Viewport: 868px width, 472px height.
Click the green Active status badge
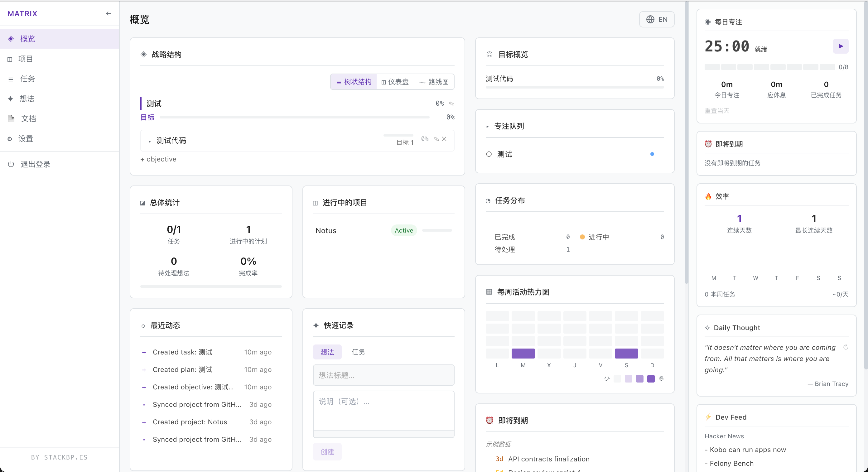point(404,230)
